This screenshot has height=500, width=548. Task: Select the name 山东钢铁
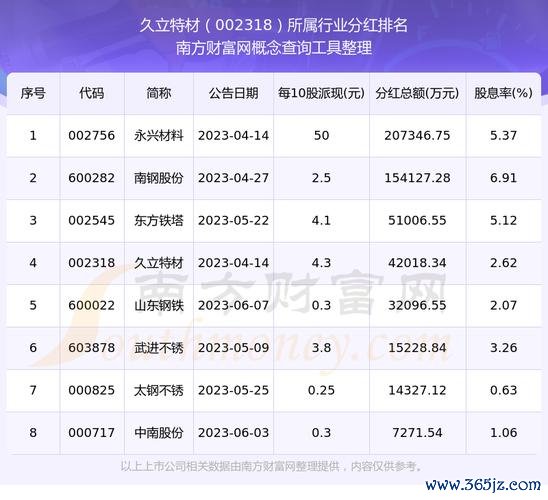[159, 305]
